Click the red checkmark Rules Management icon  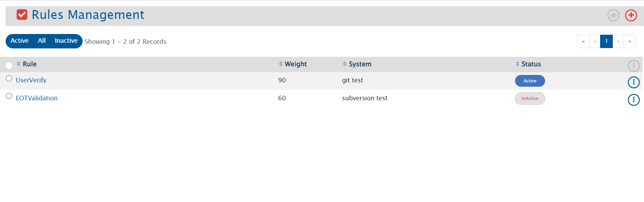(x=22, y=15)
